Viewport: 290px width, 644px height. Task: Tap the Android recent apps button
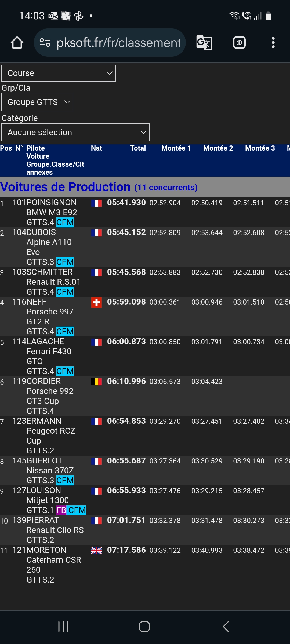click(63, 627)
